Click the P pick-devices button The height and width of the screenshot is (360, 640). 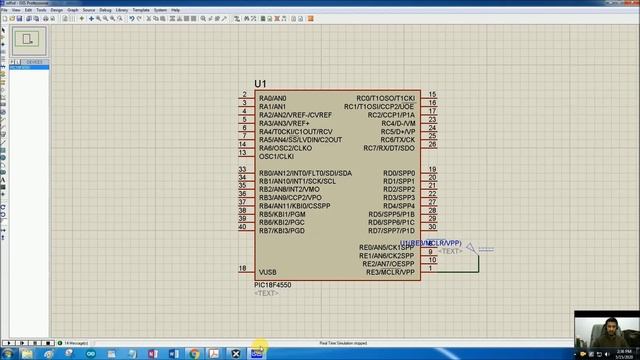tap(12, 62)
